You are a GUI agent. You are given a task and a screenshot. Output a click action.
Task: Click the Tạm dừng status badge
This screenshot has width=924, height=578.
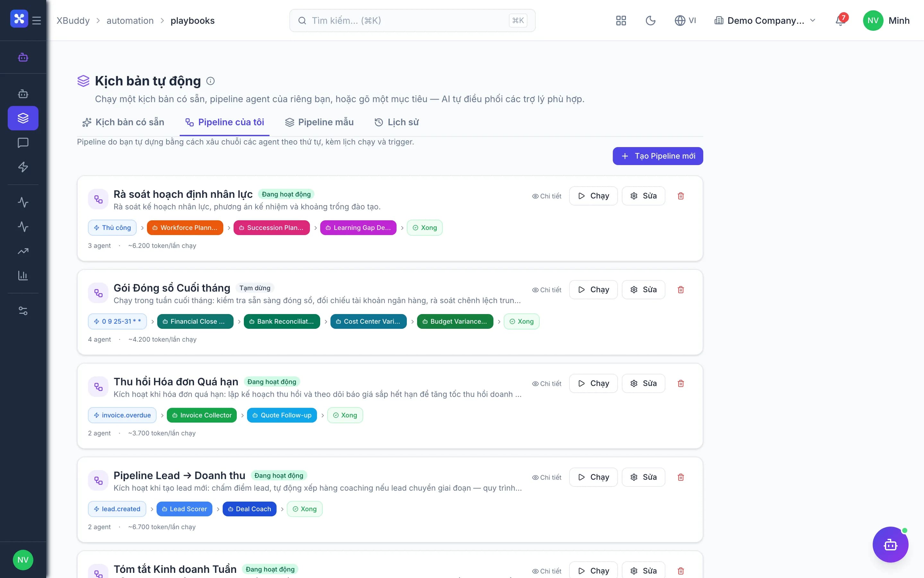click(255, 288)
